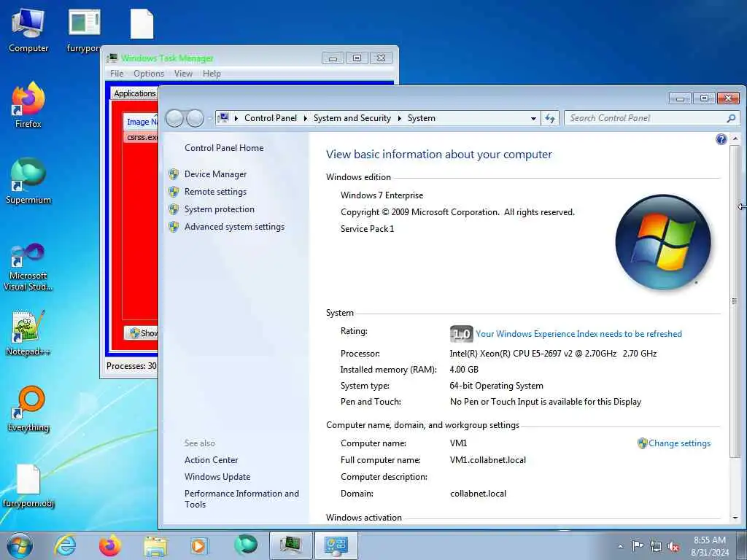Switch to Task Manager taskbar button
This screenshot has height=560, width=747.
(x=290, y=545)
